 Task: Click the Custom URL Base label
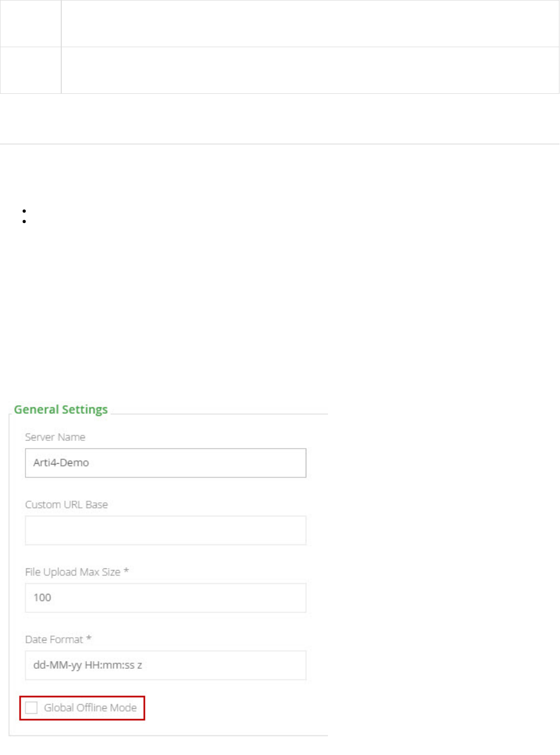point(66,504)
